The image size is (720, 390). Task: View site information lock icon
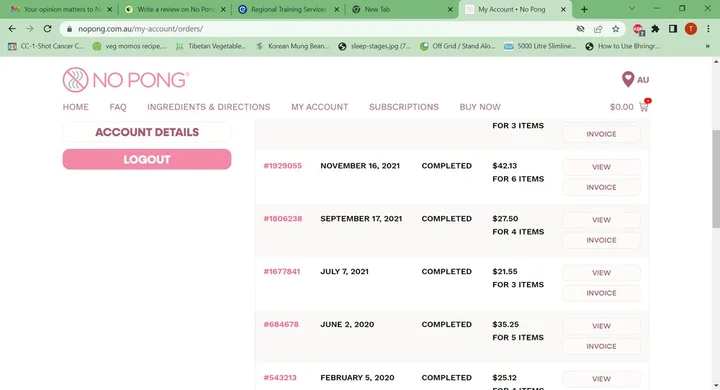(x=69, y=29)
